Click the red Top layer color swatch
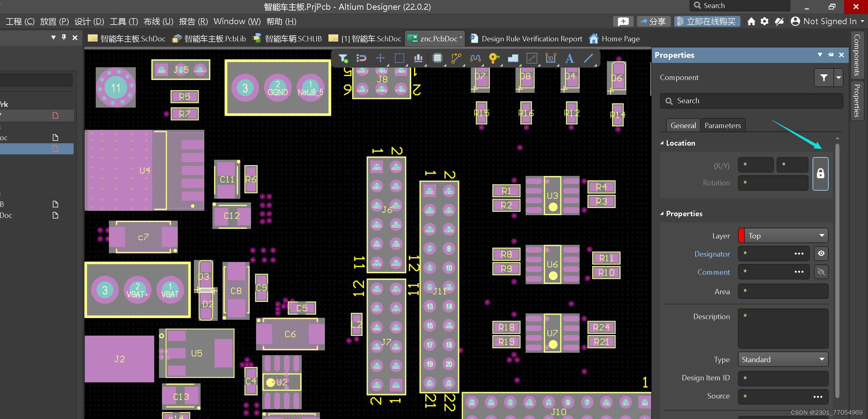 coord(741,236)
